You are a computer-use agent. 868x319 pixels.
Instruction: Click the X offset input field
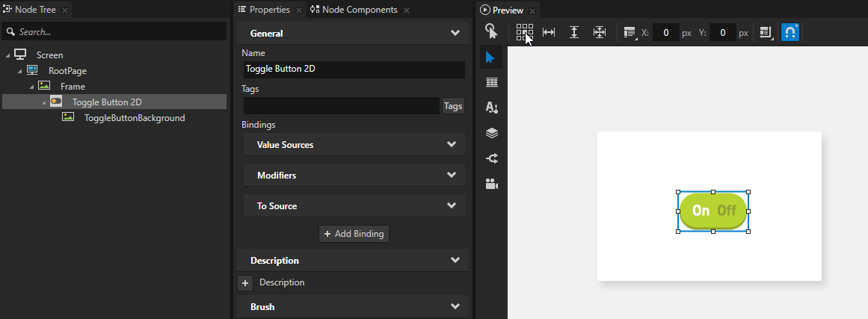tap(665, 33)
